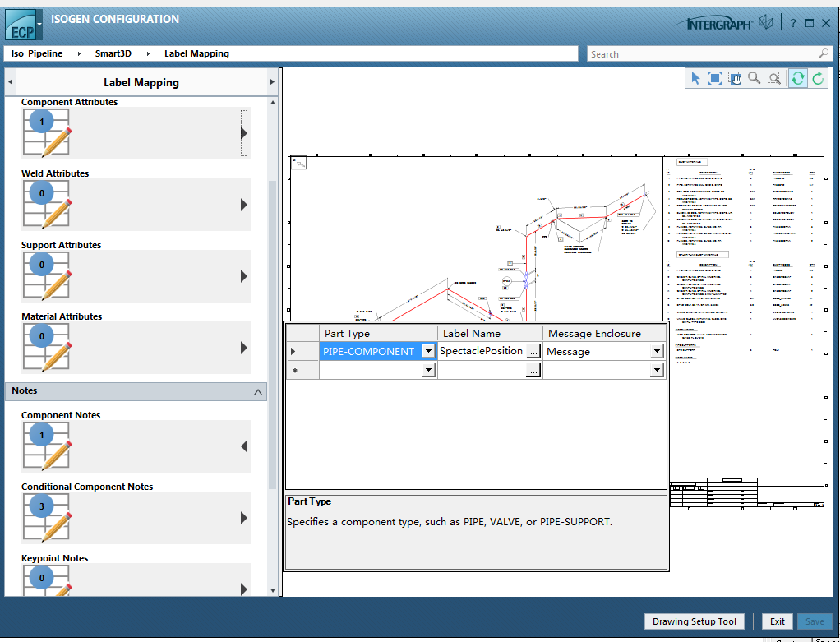Click the search magnifier icon
The width and height of the screenshot is (840, 642).
click(x=824, y=53)
